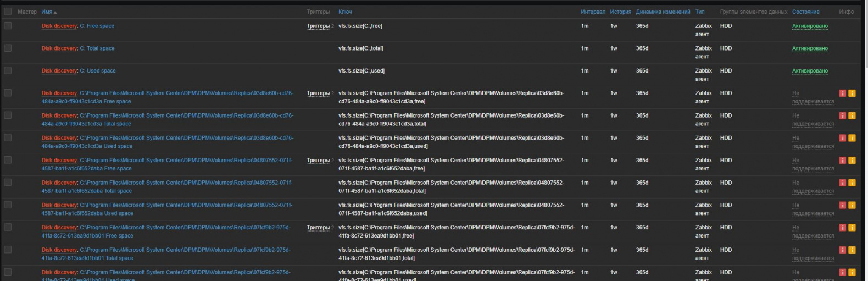Sort table by Имя column header
Image resolution: width=868 pixels, height=281 pixels.
point(49,12)
